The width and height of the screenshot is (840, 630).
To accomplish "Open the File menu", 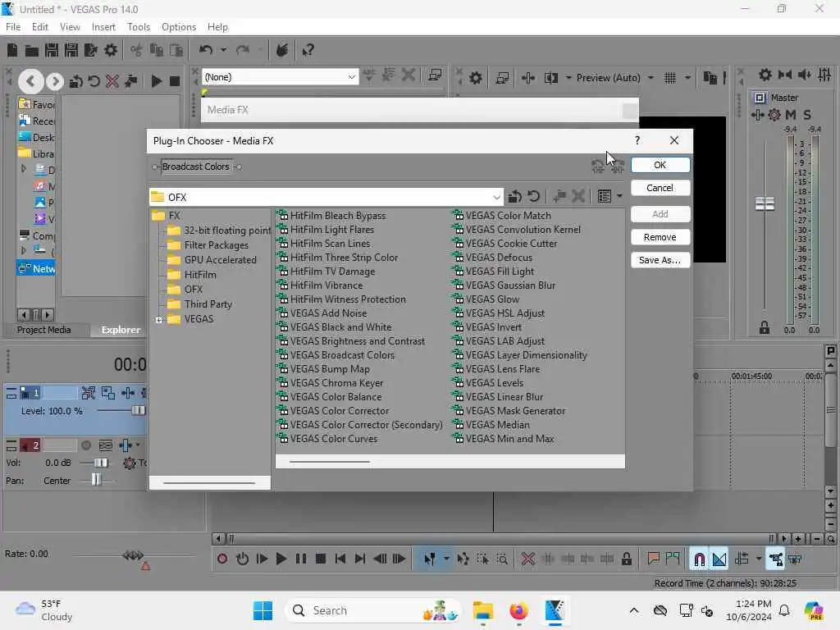I will coord(13,27).
